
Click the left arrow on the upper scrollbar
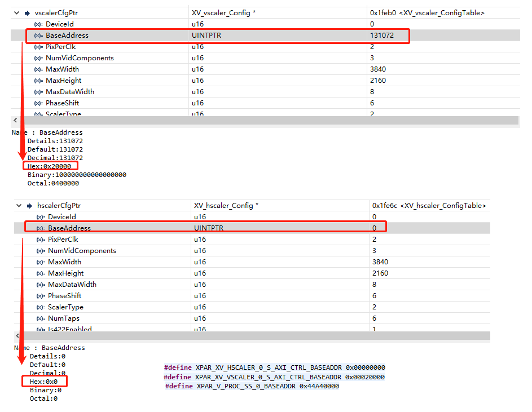coord(15,120)
